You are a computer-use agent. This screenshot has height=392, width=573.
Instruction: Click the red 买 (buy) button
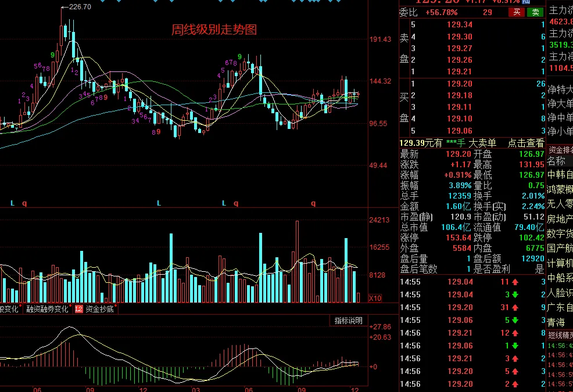point(517,12)
